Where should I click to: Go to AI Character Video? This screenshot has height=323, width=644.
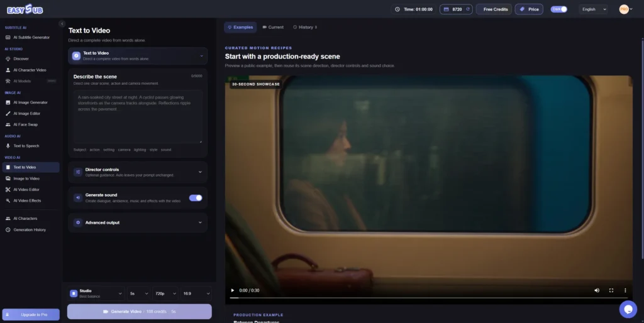coord(31,70)
